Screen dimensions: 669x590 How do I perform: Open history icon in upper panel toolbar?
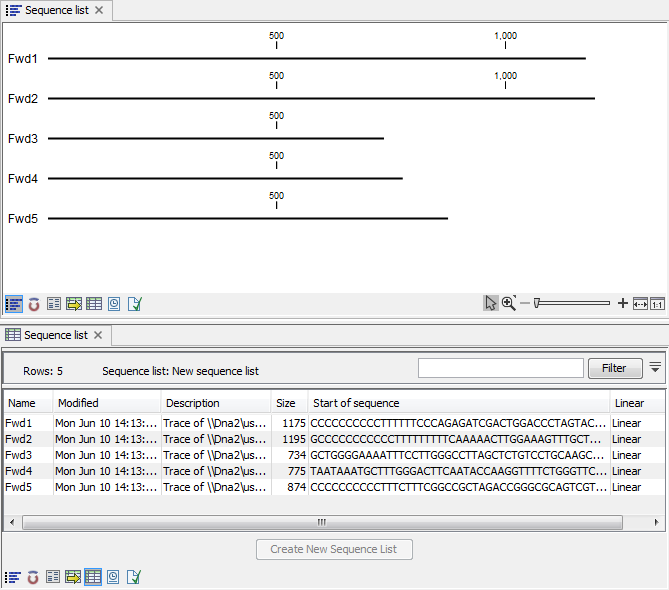(114, 304)
